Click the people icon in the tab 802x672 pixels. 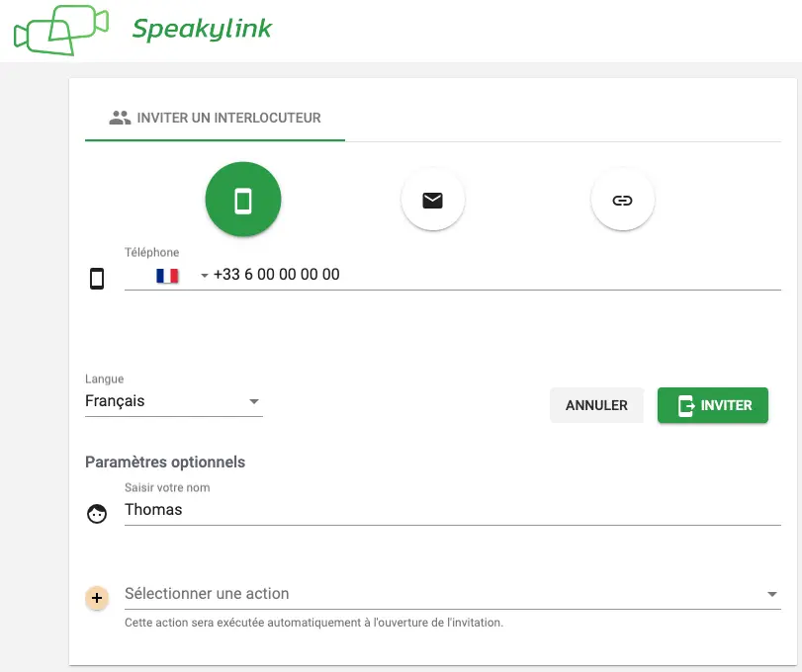pos(120,118)
